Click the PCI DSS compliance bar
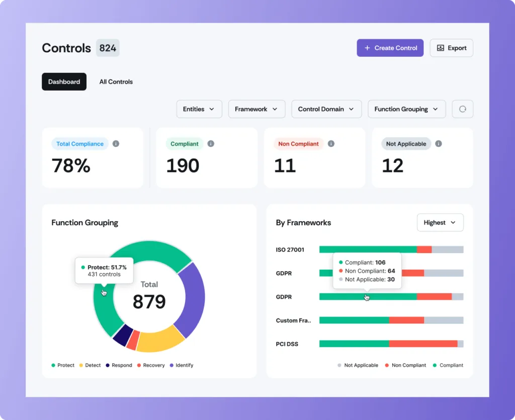 391,344
